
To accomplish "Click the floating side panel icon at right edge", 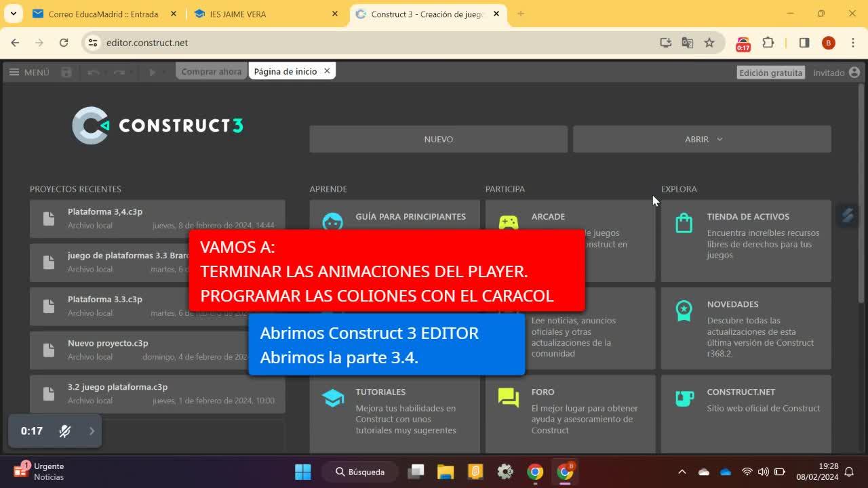I will pos(848,216).
